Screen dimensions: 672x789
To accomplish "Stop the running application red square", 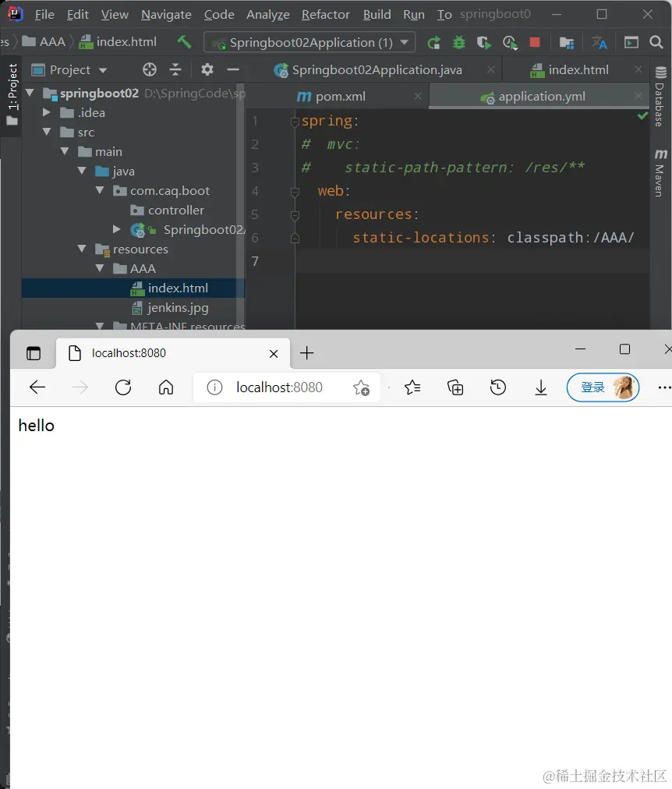I will coord(535,42).
